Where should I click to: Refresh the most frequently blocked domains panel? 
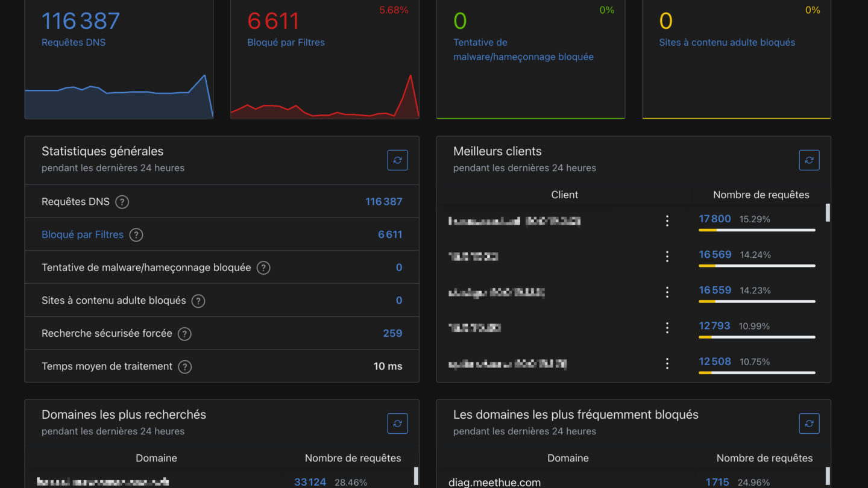(x=809, y=424)
